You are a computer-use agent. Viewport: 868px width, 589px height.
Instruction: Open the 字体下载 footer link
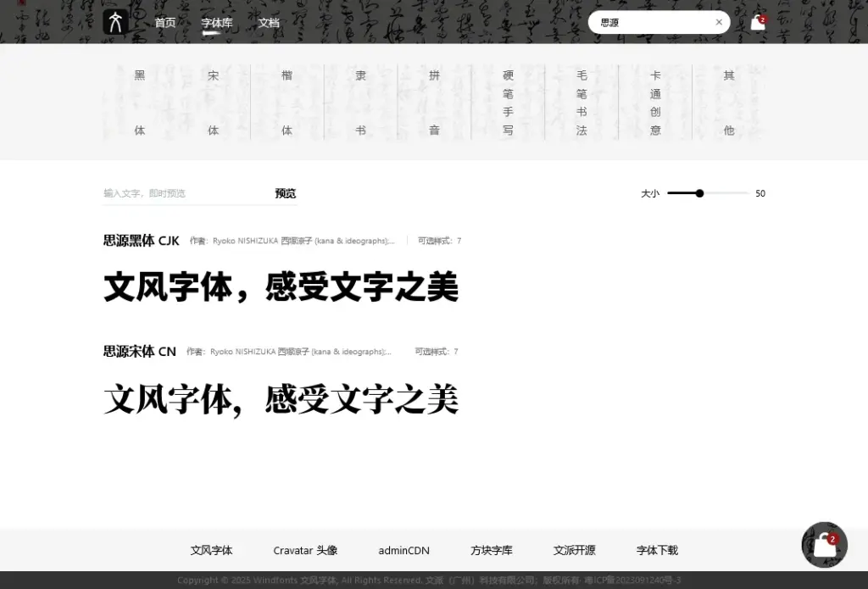click(x=657, y=550)
